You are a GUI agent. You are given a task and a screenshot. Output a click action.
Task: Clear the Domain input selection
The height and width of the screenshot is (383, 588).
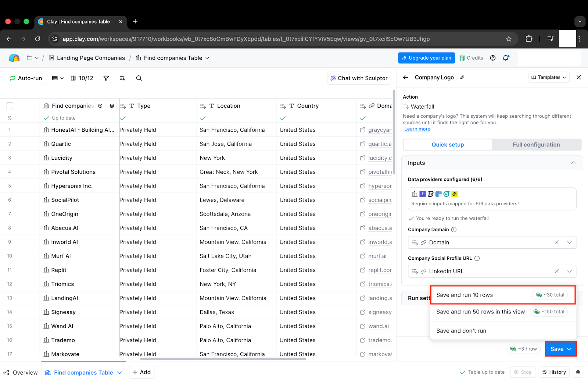557,242
